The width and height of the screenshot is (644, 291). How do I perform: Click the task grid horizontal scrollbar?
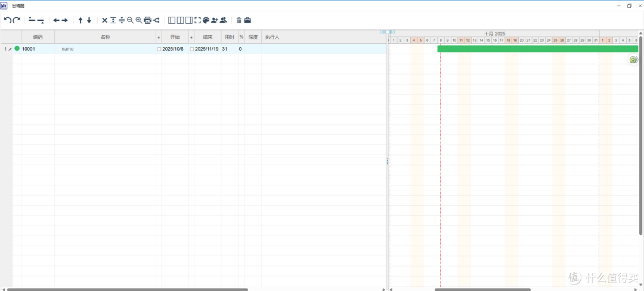(128, 289)
